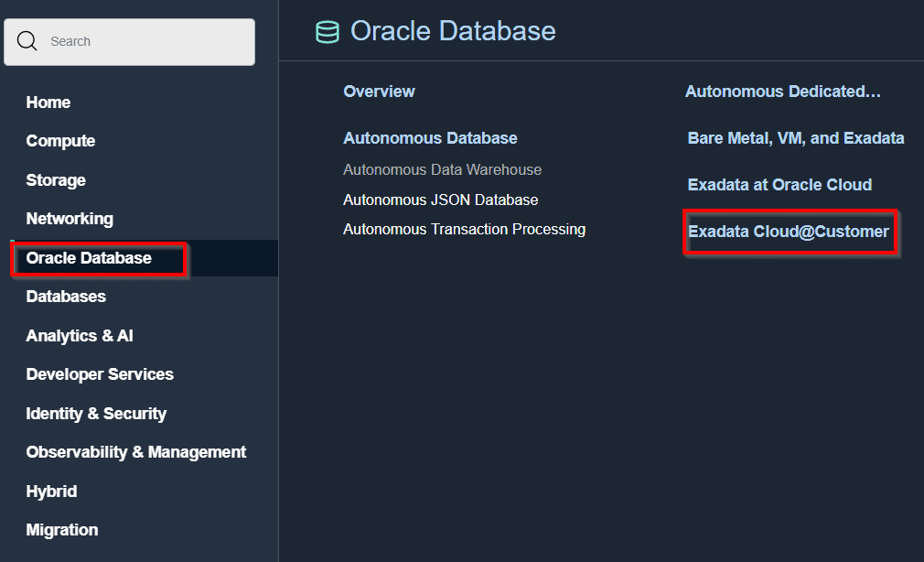Select Compute in the sidebar

coord(60,141)
